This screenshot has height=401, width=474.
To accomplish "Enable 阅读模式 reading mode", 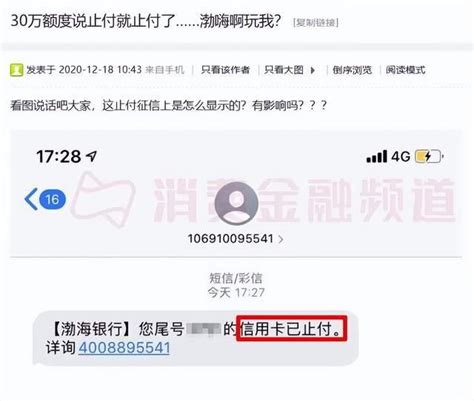I will (x=405, y=70).
